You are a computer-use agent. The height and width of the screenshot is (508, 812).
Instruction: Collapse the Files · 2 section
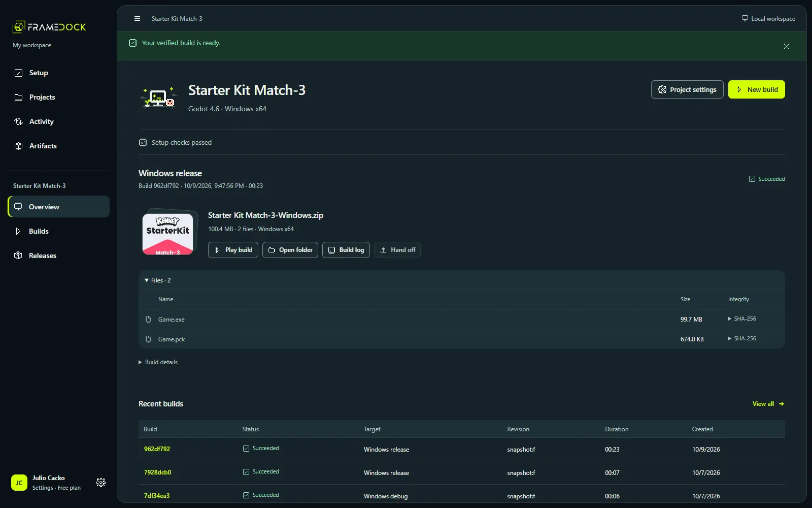158,280
